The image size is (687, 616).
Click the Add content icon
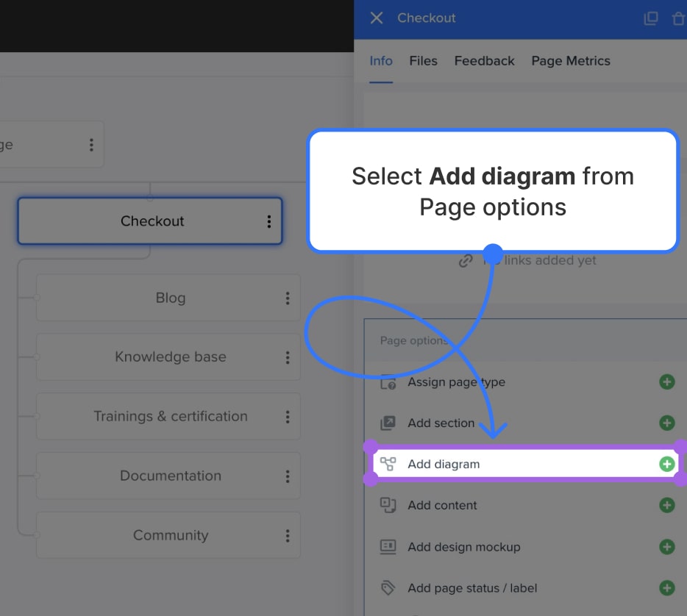pos(388,505)
